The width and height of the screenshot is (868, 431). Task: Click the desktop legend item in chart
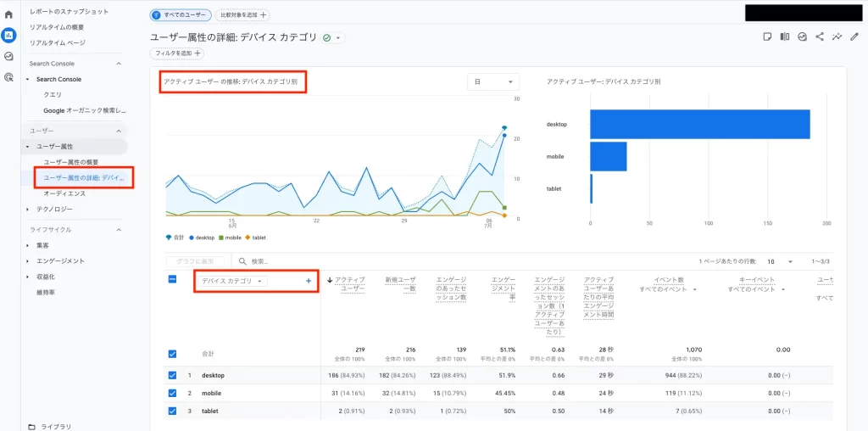click(x=201, y=238)
